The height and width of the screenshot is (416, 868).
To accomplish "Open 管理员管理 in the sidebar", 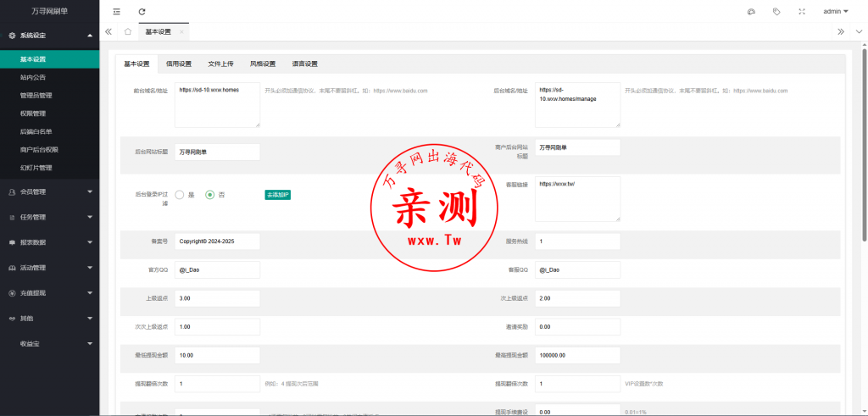I will (50, 96).
